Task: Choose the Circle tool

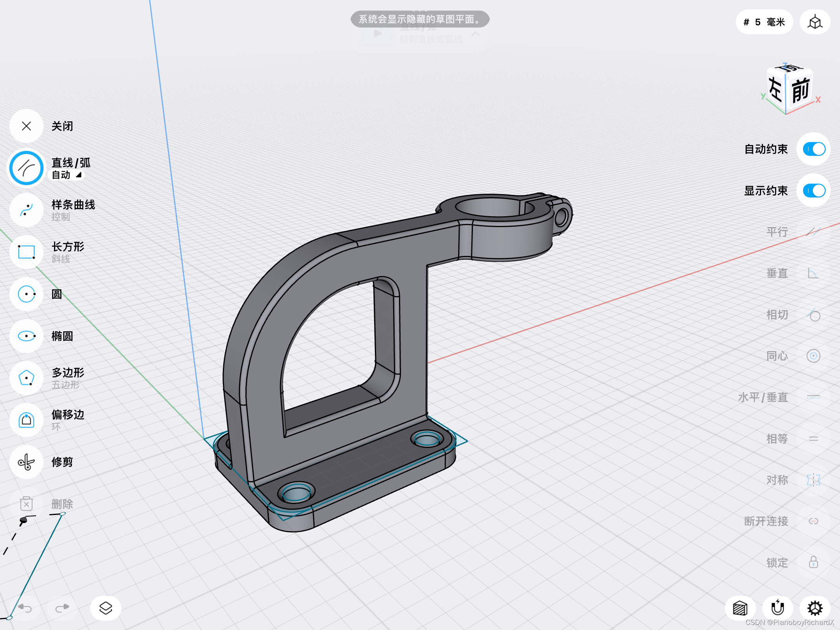Action: pos(26,294)
